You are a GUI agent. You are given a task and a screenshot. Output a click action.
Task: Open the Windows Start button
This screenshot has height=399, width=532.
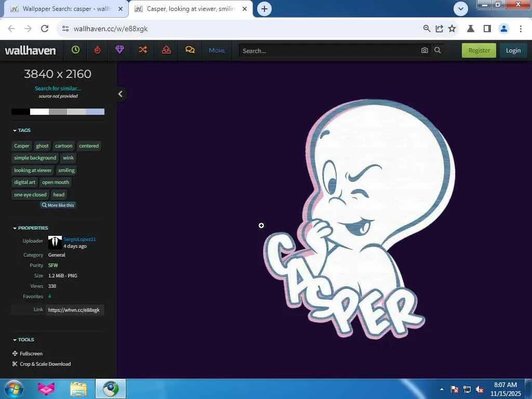click(x=13, y=389)
